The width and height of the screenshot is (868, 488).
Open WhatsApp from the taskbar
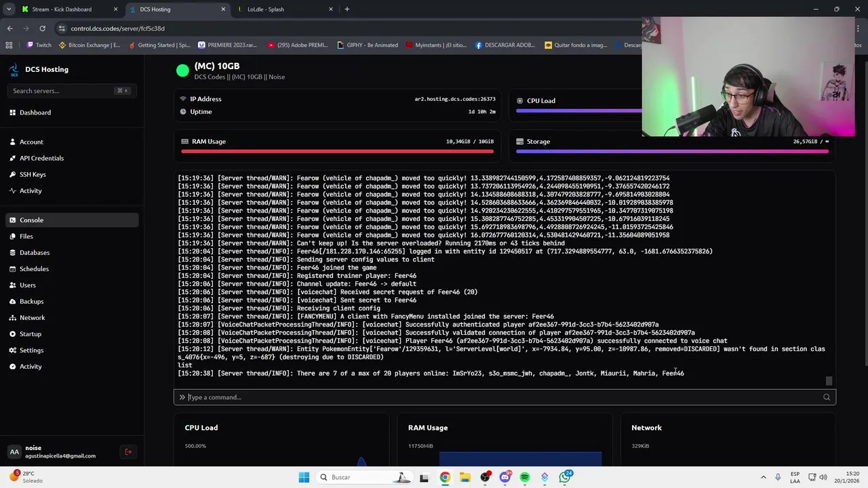click(x=565, y=477)
